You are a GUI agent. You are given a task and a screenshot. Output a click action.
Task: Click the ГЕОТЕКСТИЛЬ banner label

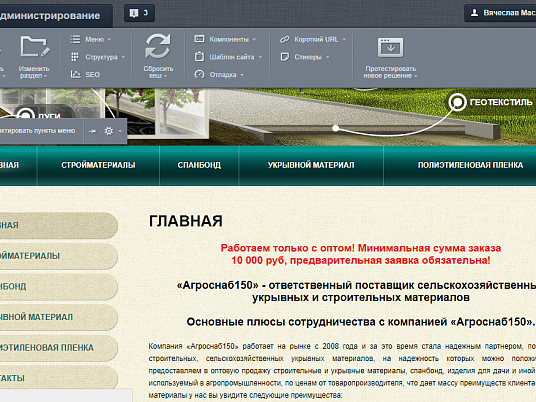(501, 102)
